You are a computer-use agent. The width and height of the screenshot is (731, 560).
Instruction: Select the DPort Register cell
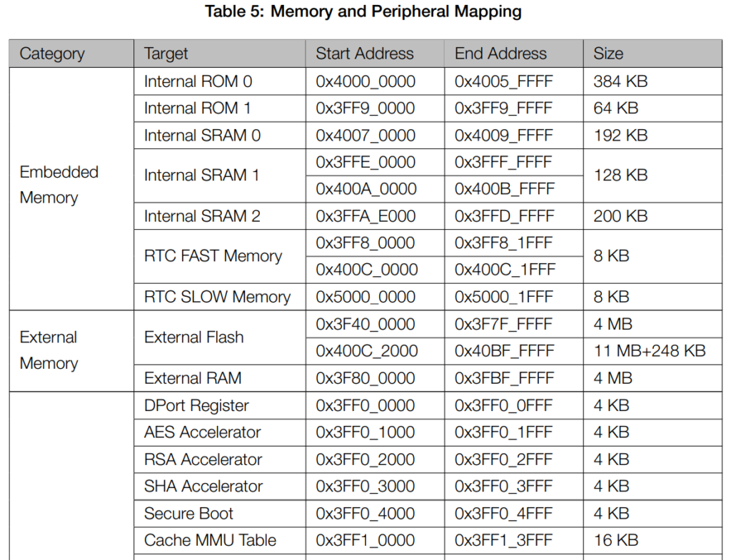(196, 405)
